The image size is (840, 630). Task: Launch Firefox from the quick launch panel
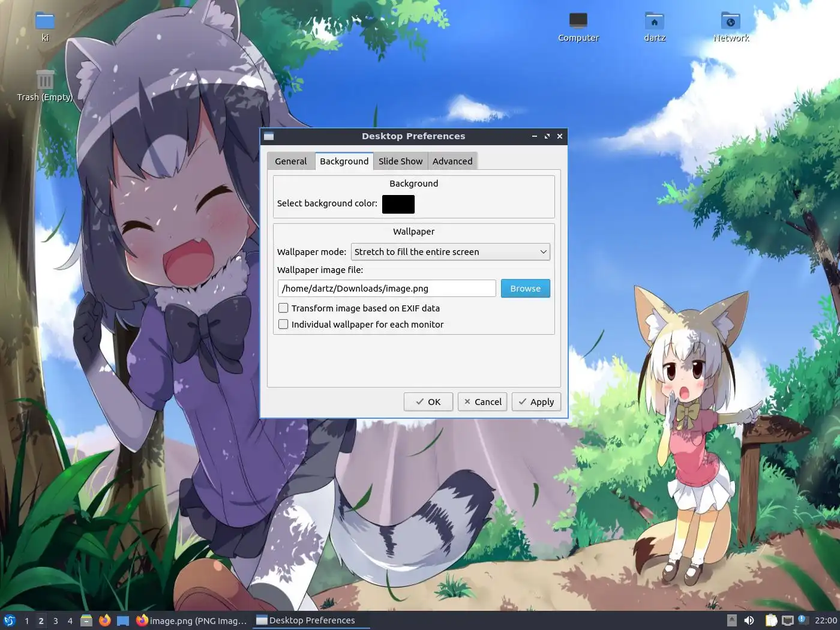click(105, 620)
